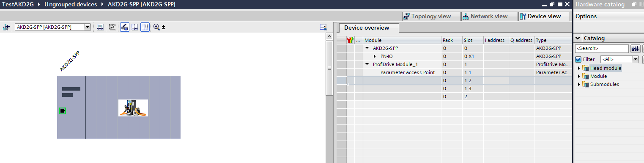The image size is (644, 163).
Task: Click the name labels toolbar icon
Action: (112, 27)
